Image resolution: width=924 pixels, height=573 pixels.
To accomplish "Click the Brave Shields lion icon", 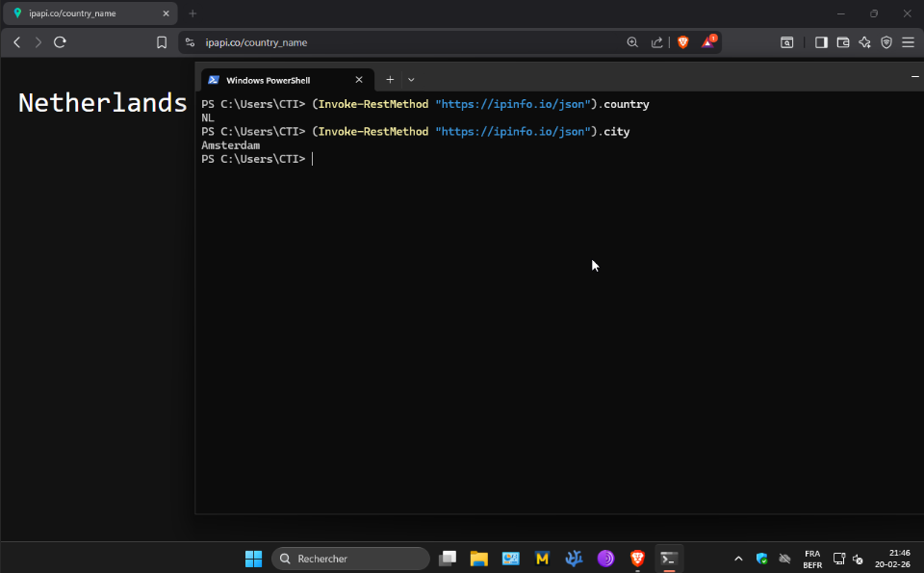I will tap(683, 42).
